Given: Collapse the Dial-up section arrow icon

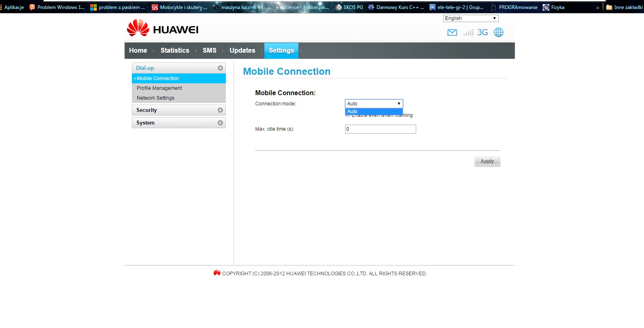Looking at the screenshot, I should pyautogui.click(x=220, y=68).
